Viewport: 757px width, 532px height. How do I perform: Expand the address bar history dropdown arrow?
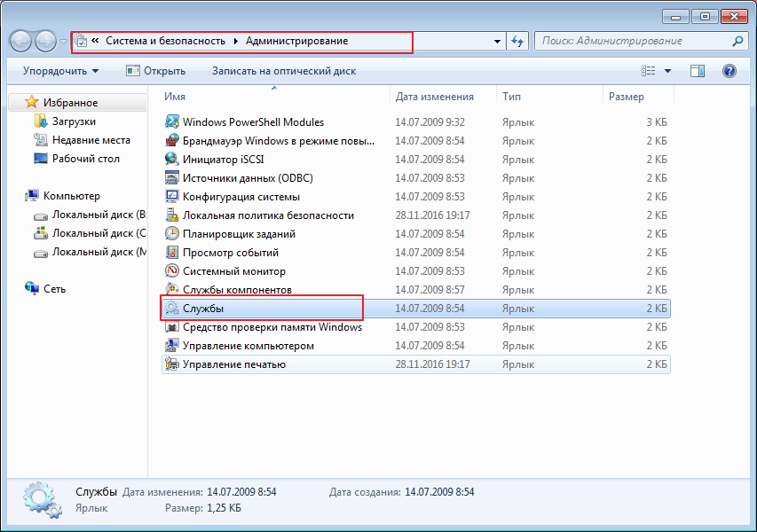click(497, 41)
